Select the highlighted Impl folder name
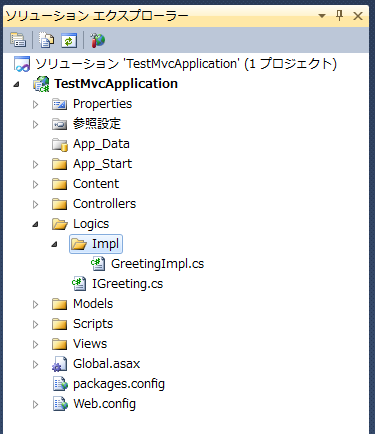This screenshot has height=434, width=375. [x=105, y=244]
